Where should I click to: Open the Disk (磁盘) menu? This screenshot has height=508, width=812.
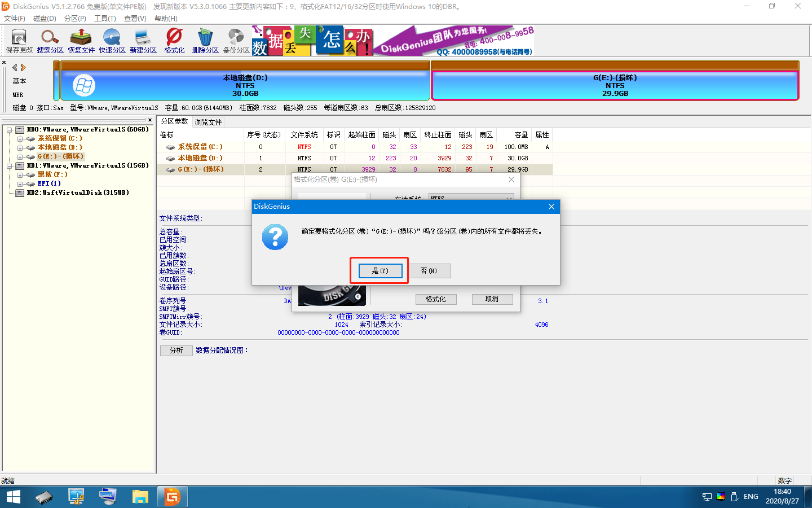[45, 19]
